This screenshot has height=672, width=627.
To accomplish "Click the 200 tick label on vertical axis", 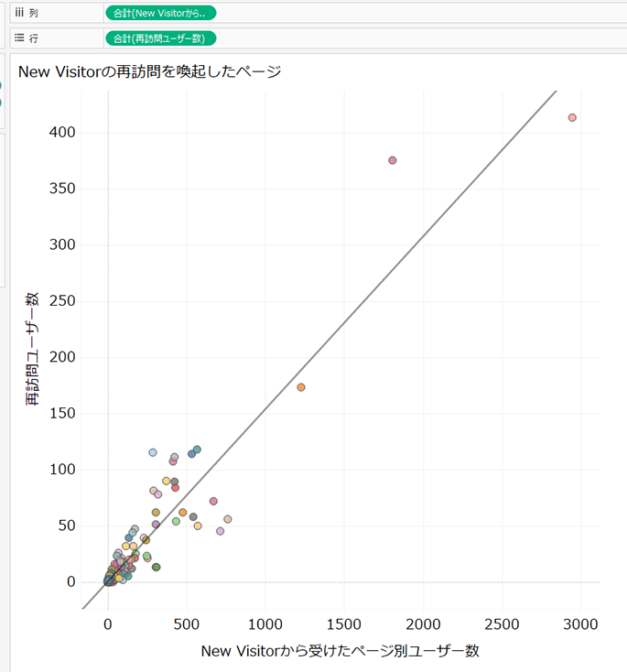I will (x=61, y=357).
